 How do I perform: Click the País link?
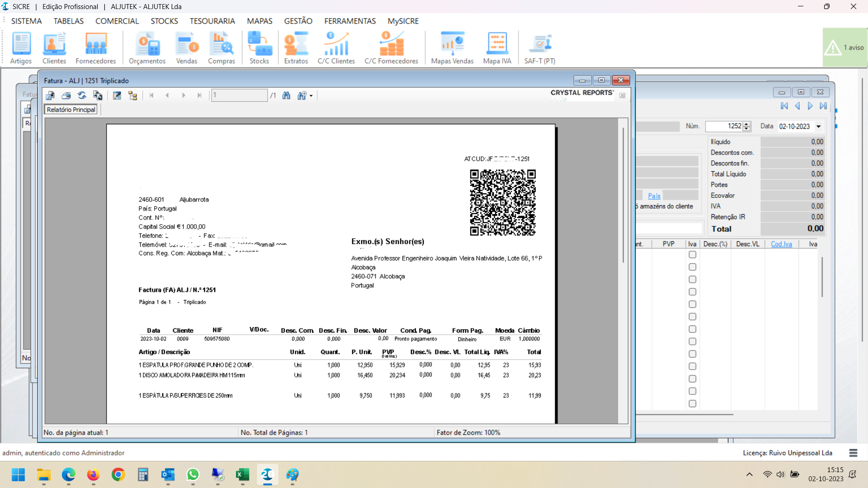pyautogui.click(x=654, y=196)
